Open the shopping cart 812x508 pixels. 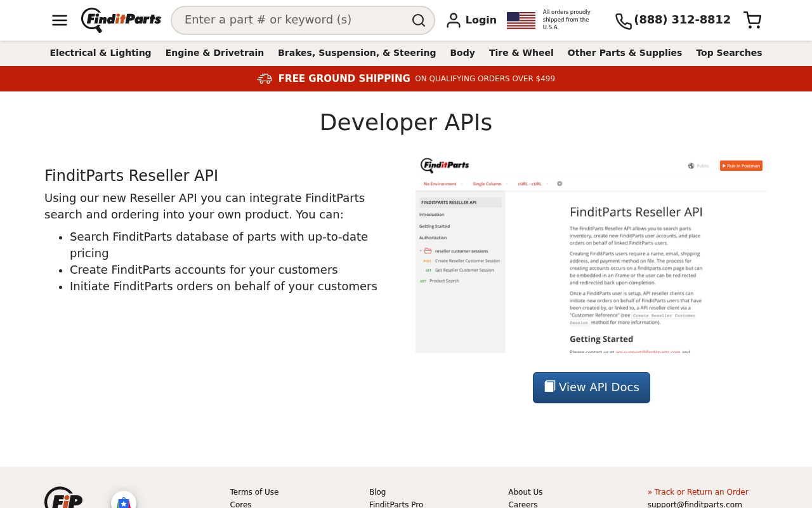tap(752, 20)
